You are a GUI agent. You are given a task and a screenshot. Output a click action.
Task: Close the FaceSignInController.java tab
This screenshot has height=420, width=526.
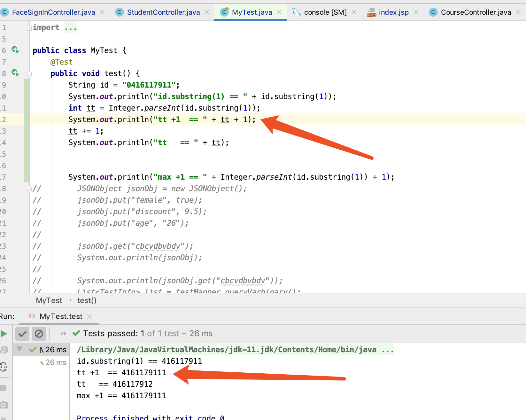click(102, 12)
